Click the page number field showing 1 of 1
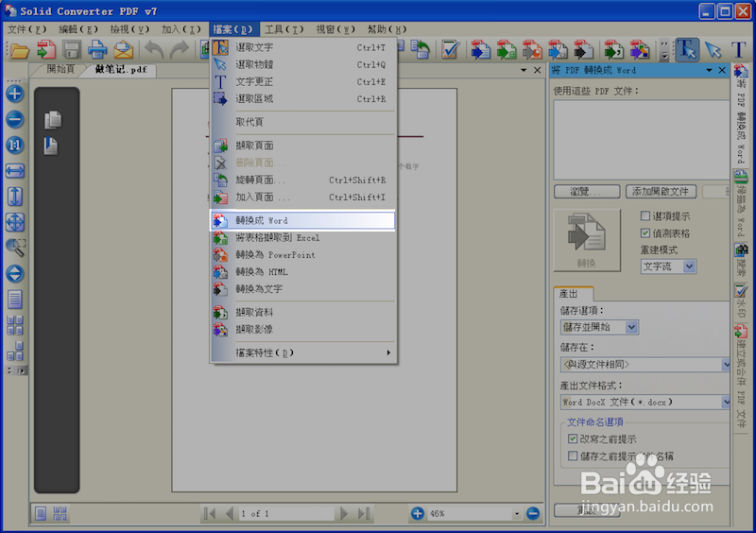756x533 pixels. 286,514
